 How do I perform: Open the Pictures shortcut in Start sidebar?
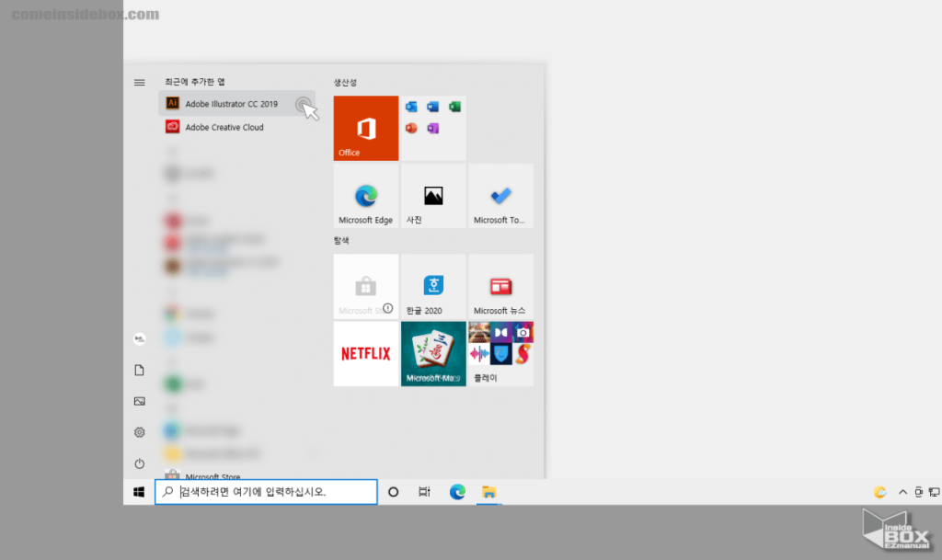pos(140,401)
